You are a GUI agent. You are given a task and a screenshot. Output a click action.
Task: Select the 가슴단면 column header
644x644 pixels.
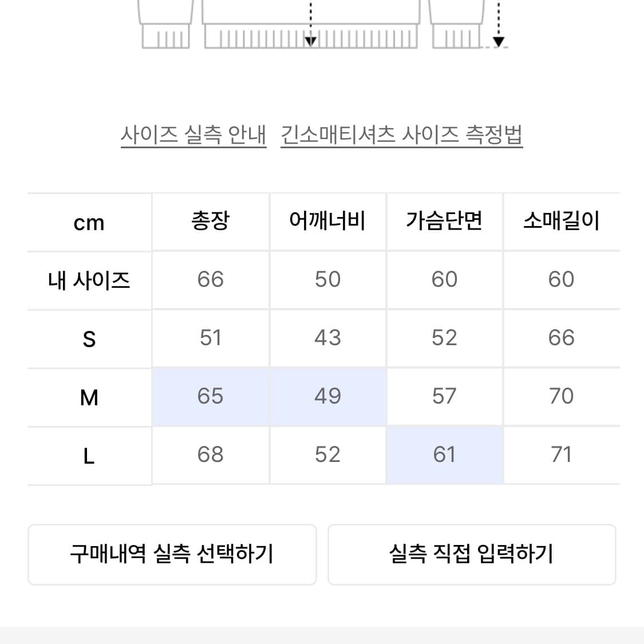[x=445, y=221]
